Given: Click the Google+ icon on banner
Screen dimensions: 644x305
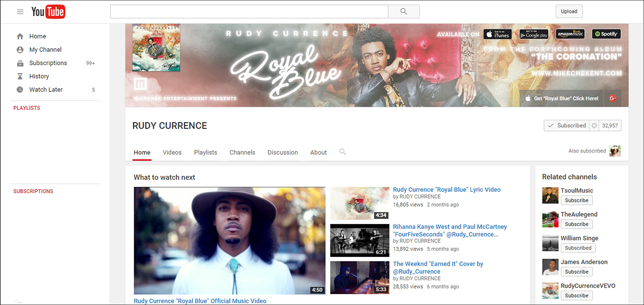Looking at the screenshot, I should point(612,98).
